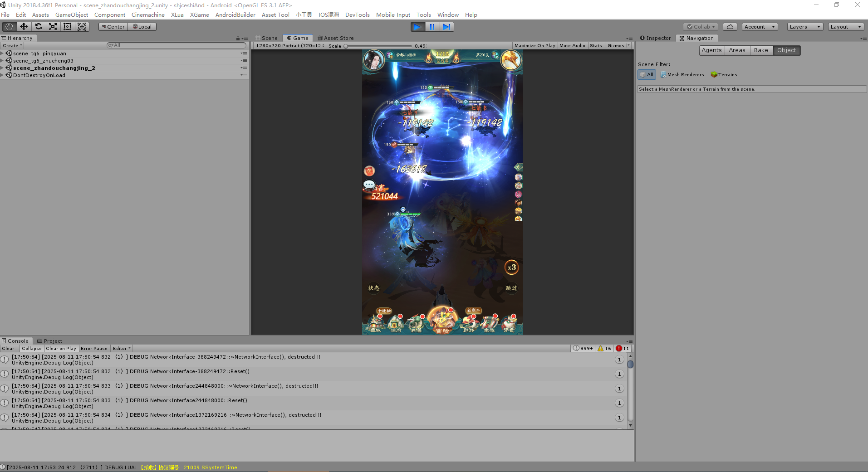Image resolution: width=868 pixels, height=472 pixels.
Task: Open the AndroidBuilder menu
Action: pos(235,15)
